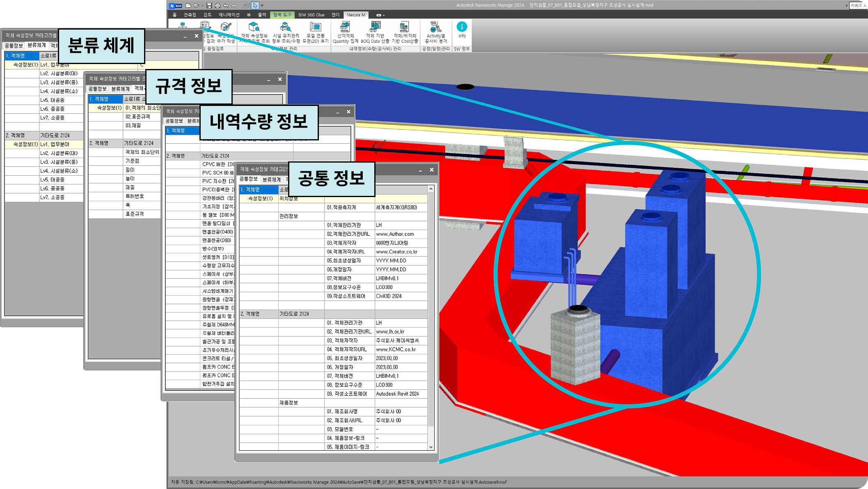
Task: Click the Save icon in quick access toolbar
Action: [209, 5]
